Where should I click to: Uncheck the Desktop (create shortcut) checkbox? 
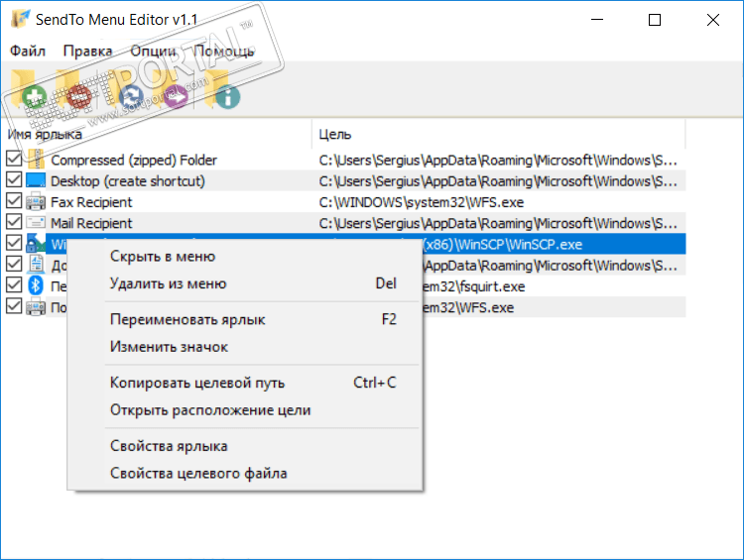14,179
